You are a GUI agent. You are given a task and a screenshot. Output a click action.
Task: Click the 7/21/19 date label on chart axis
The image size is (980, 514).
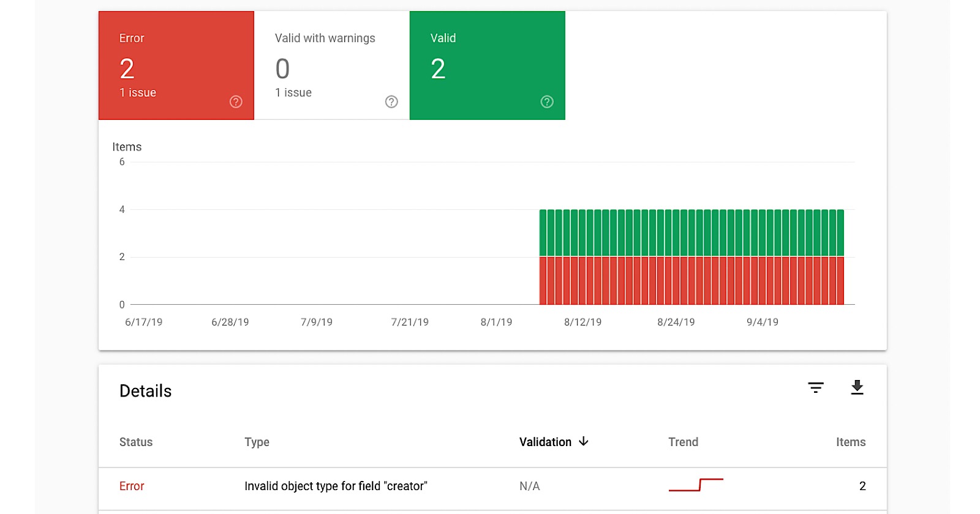point(410,322)
